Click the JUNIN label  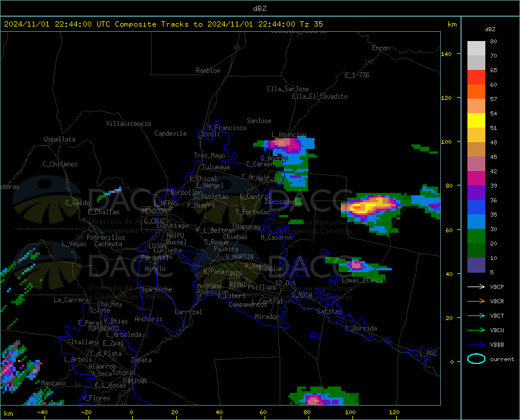tap(233, 274)
